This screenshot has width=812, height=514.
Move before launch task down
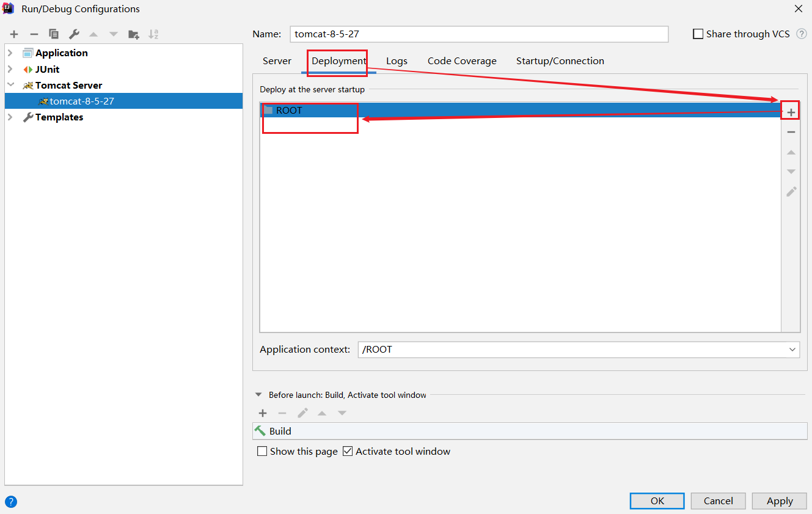(x=342, y=413)
